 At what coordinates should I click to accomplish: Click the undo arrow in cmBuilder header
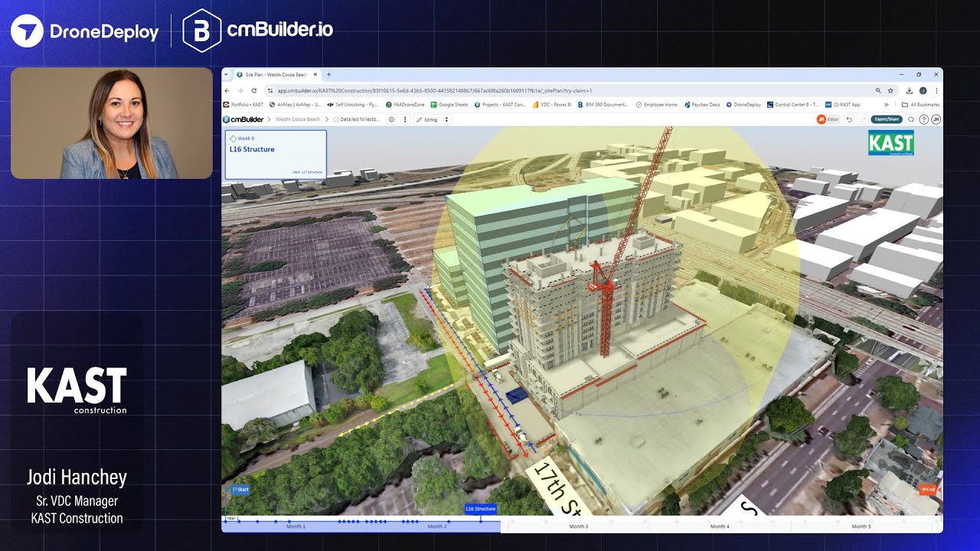(849, 119)
